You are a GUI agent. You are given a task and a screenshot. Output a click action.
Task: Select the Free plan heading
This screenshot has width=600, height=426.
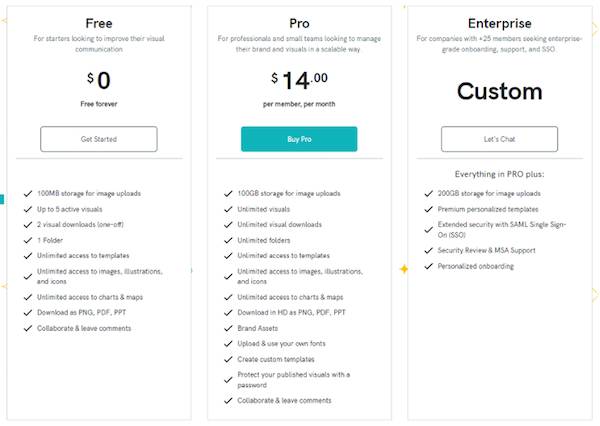[x=98, y=21]
